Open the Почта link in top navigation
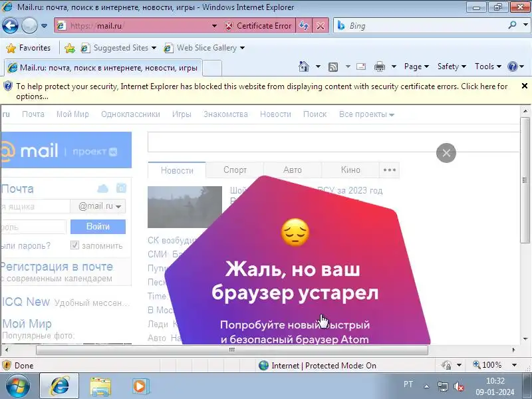The image size is (532, 399). [x=33, y=114]
